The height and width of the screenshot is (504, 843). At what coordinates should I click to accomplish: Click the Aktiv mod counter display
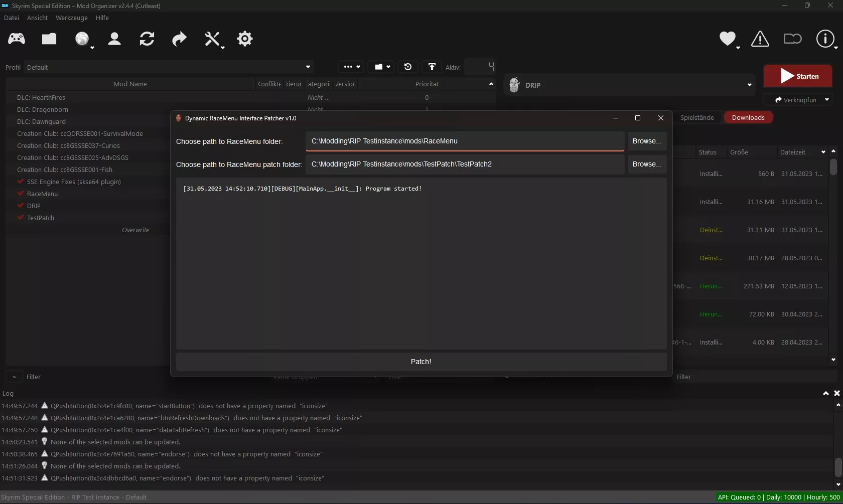tap(480, 66)
